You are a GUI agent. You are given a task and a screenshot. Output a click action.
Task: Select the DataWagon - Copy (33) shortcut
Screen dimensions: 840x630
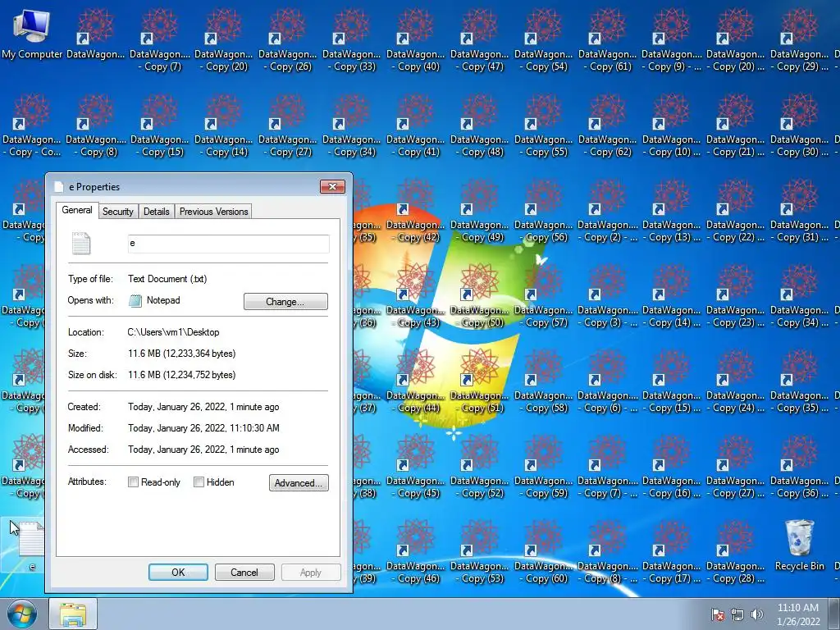pos(351,40)
